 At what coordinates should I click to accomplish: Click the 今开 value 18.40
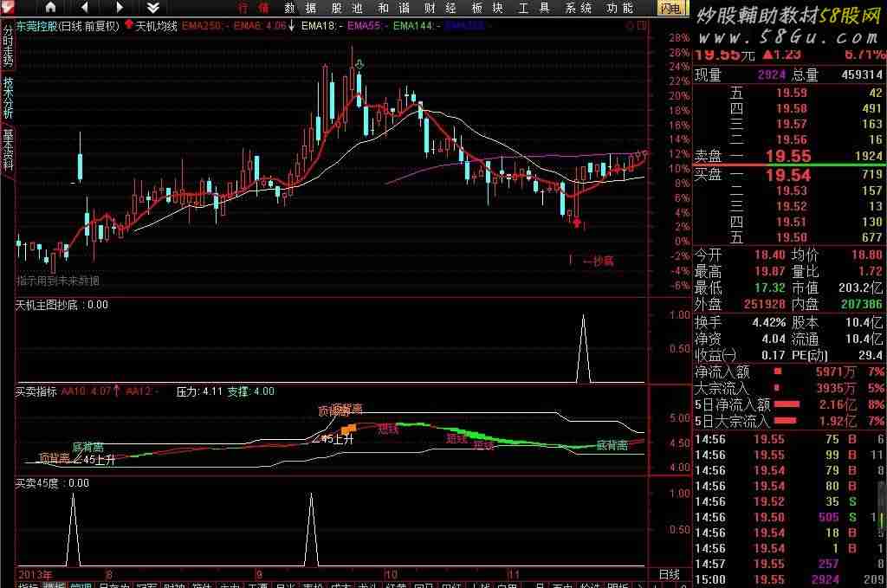(770, 255)
